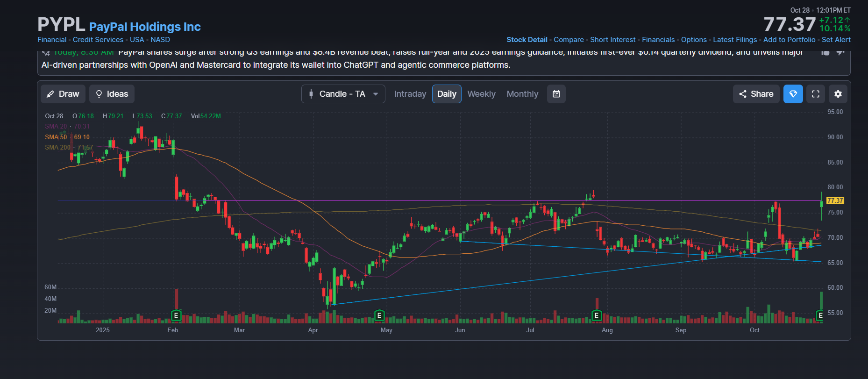The height and width of the screenshot is (379, 868).
Task: Select the Monthly timeframe
Action: 522,94
